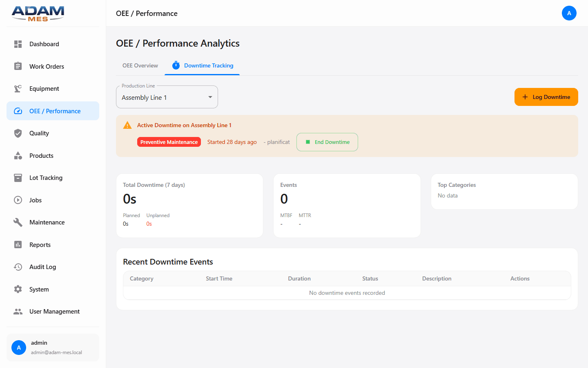End the active Preventive Maintenance downtime
The height and width of the screenshot is (368, 588).
coord(327,142)
